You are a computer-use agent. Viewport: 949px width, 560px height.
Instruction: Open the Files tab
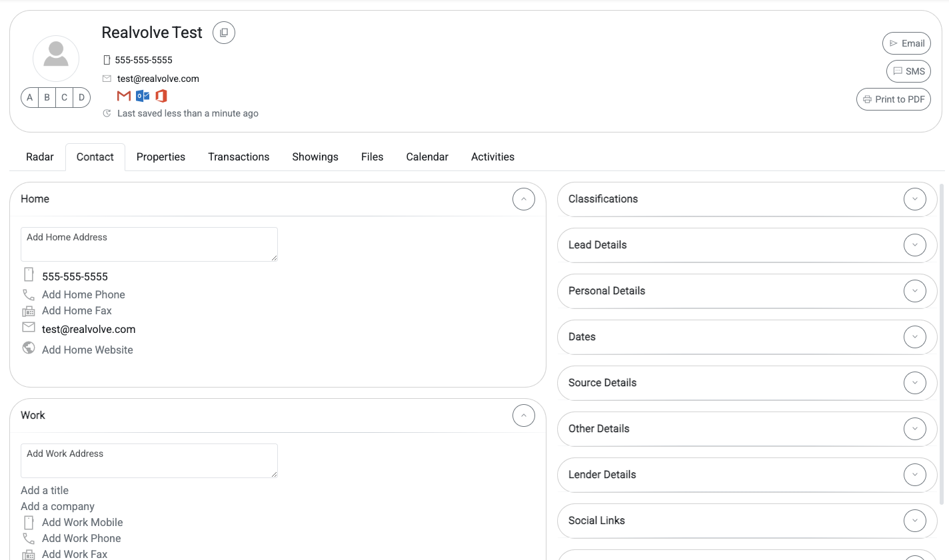click(373, 157)
